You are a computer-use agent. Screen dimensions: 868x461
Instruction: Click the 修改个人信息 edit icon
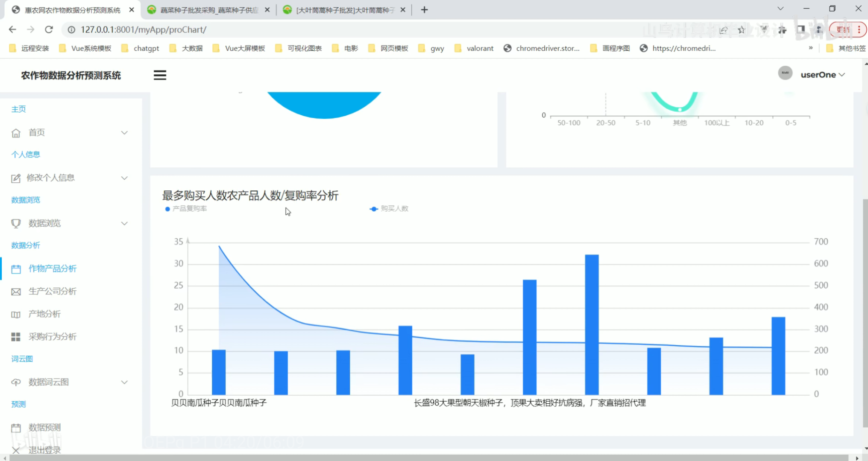(x=16, y=178)
